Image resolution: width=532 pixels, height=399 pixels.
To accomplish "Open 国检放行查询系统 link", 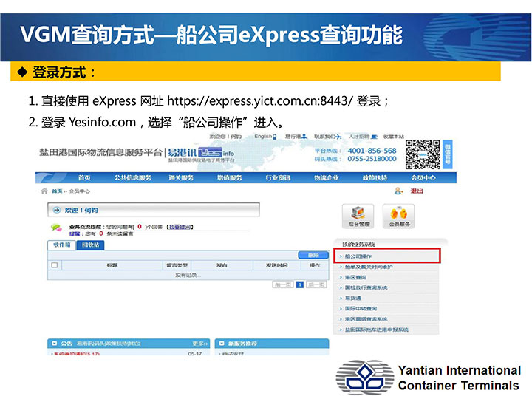I will coord(366,287).
